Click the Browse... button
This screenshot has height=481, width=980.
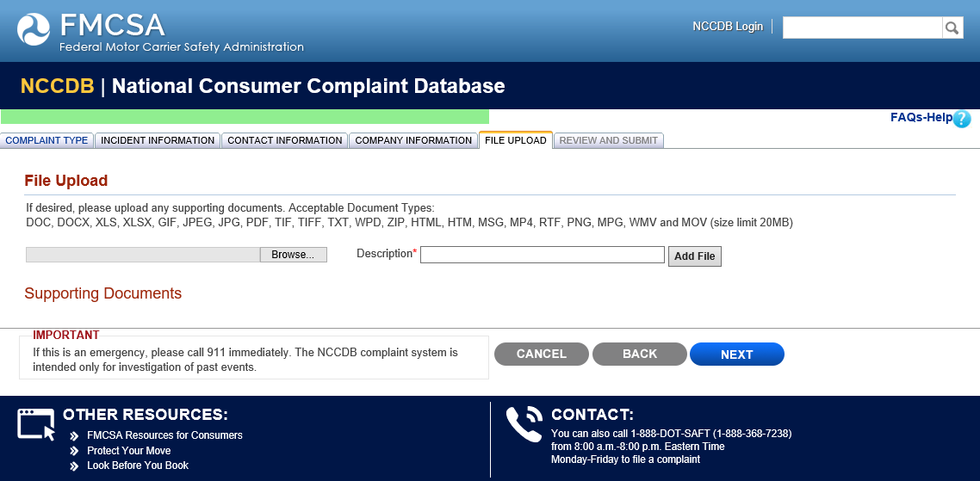tap(293, 255)
